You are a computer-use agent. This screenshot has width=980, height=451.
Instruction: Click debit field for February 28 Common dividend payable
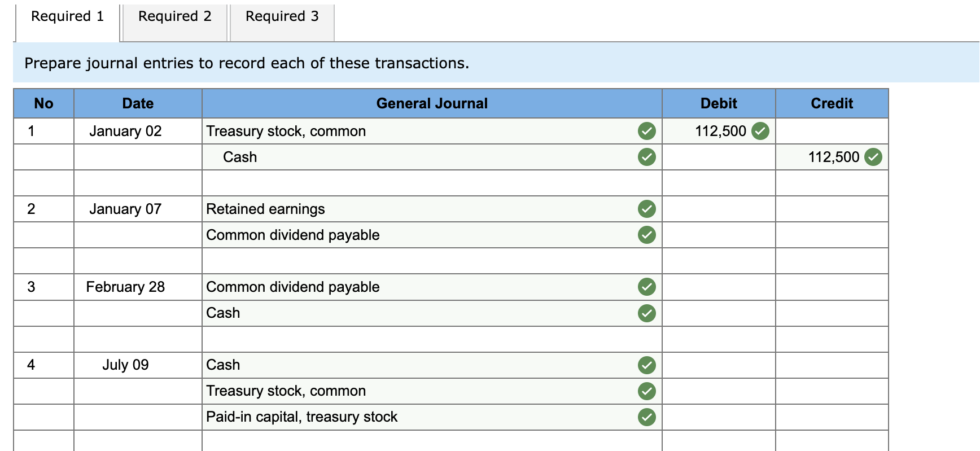(719, 287)
